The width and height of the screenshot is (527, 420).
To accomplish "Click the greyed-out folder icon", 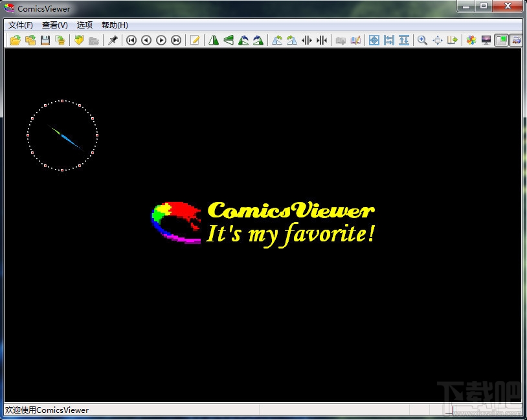I will (x=94, y=40).
